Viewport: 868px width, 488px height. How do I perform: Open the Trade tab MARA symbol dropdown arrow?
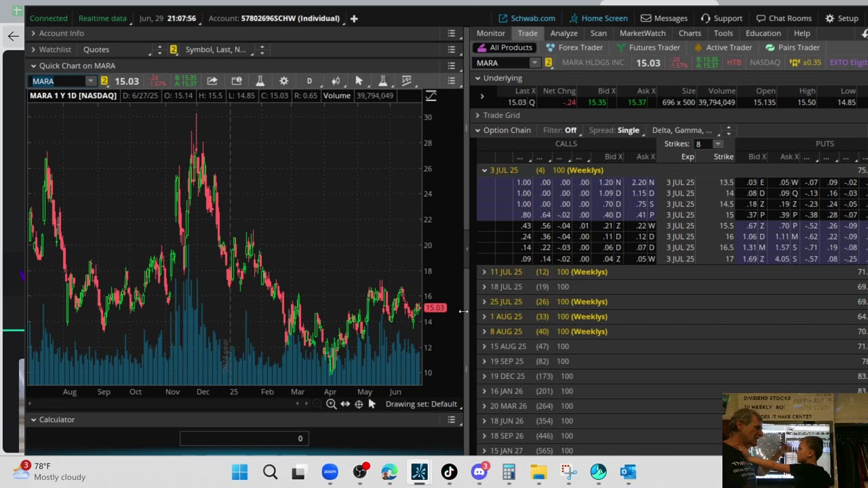(534, 63)
